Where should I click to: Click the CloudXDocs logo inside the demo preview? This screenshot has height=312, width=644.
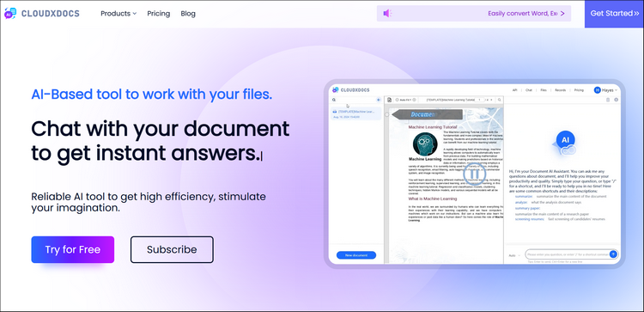[350, 89]
